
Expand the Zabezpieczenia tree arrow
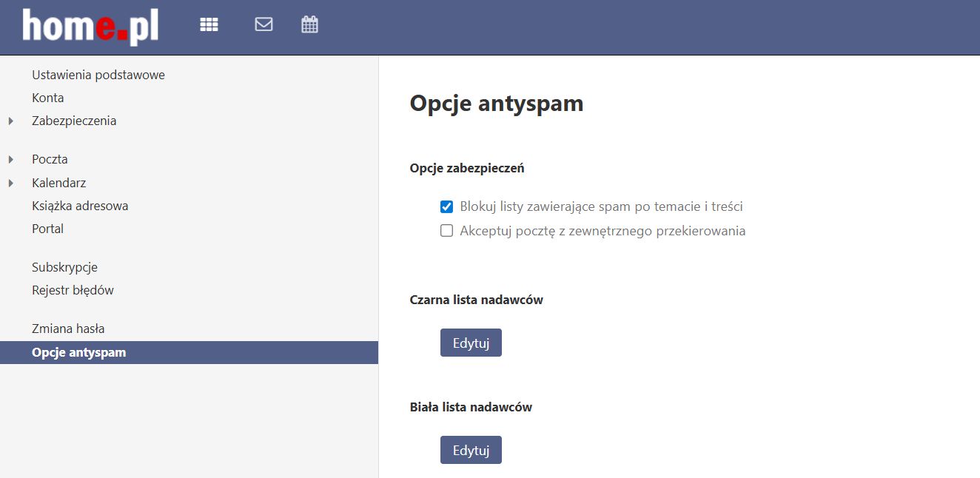[11, 121]
